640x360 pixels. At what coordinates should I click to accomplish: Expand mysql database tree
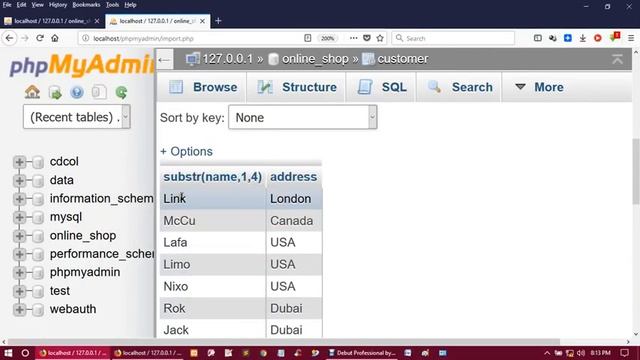point(19,217)
